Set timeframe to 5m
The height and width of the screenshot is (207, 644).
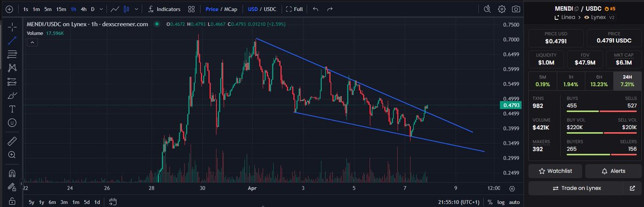(48, 9)
